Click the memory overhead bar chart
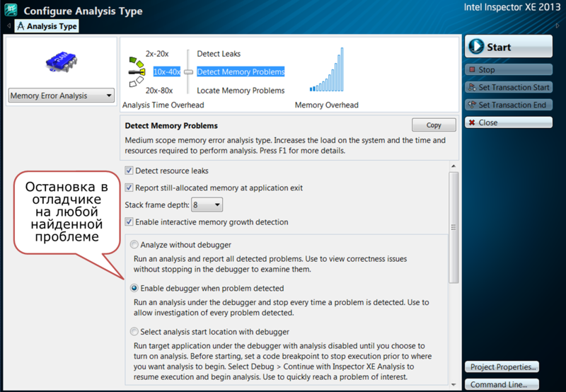This screenshot has height=392, width=566. (327, 69)
